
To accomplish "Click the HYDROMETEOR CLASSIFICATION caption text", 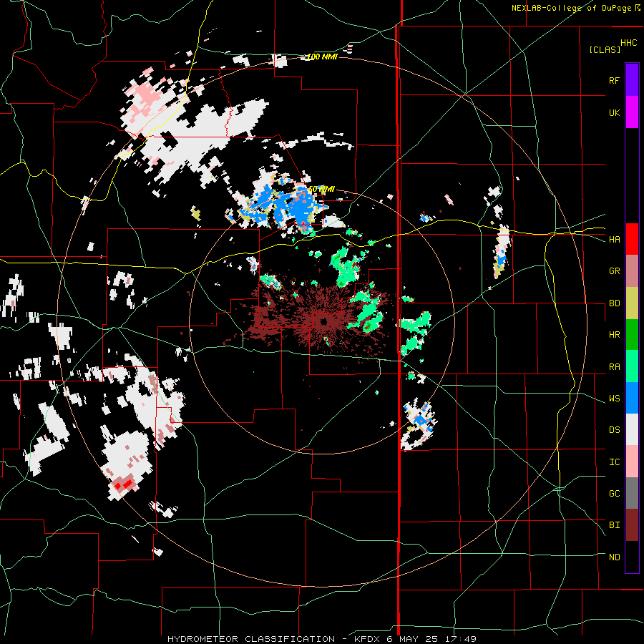I will click(x=251, y=639).
